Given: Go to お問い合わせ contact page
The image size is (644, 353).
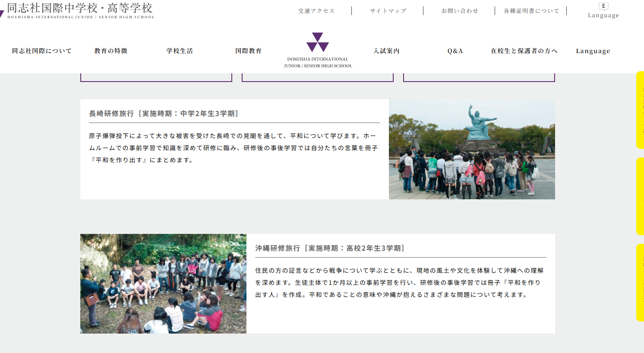Looking at the screenshot, I should (460, 11).
